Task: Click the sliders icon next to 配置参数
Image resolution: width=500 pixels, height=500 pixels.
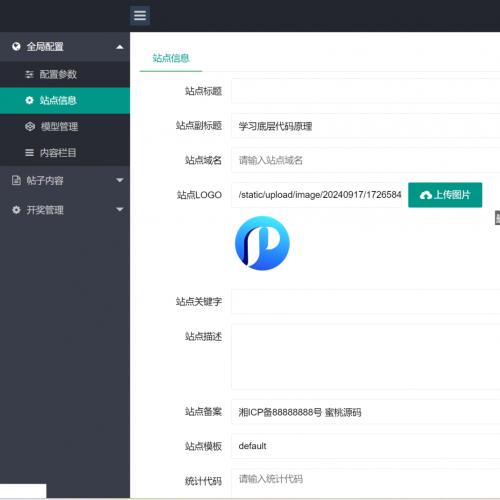Action: (30, 74)
